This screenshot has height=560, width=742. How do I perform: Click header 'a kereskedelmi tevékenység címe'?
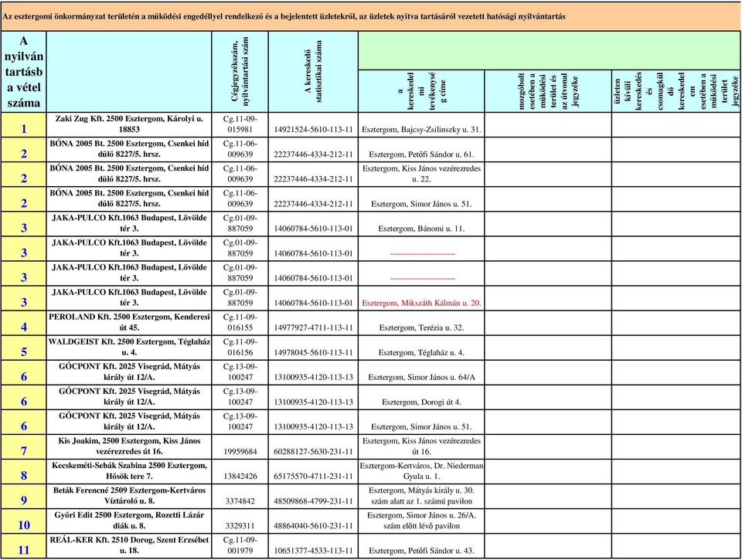(x=422, y=91)
